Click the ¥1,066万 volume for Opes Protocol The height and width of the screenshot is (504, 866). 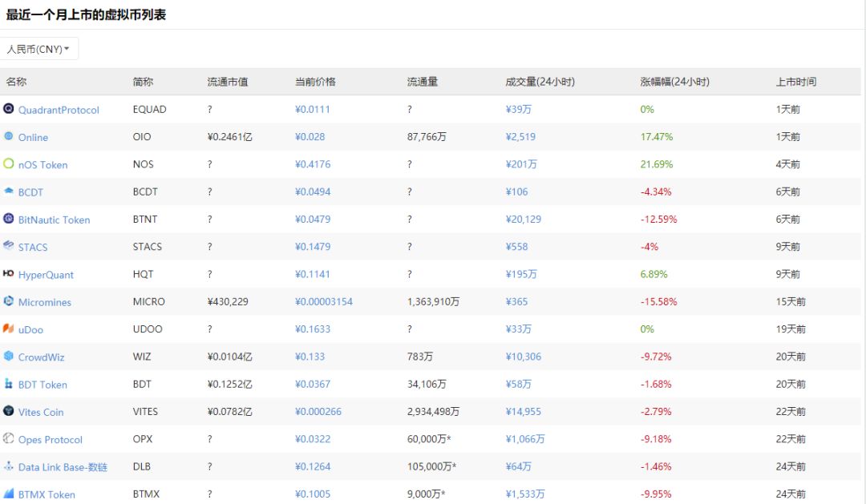coord(525,439)
